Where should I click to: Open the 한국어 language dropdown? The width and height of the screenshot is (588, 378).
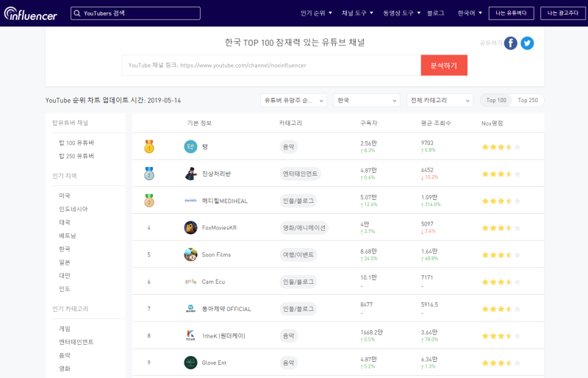[470, 13]
